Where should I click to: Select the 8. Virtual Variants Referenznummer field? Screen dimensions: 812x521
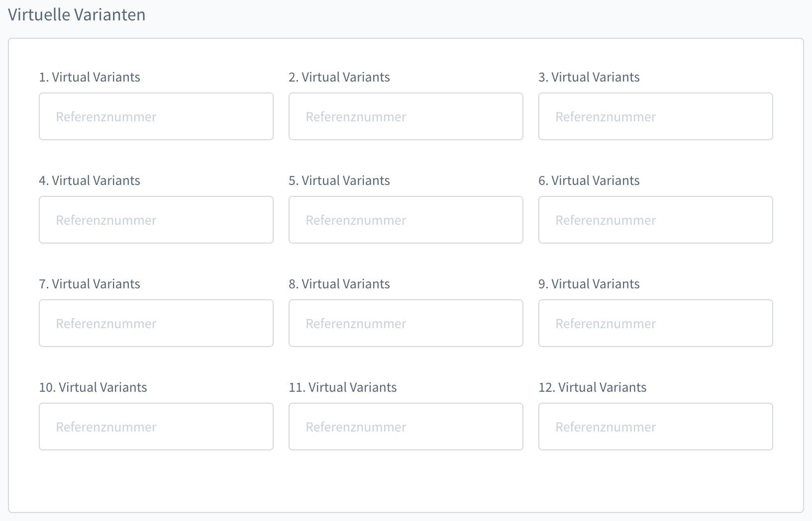tap(406, 323)
